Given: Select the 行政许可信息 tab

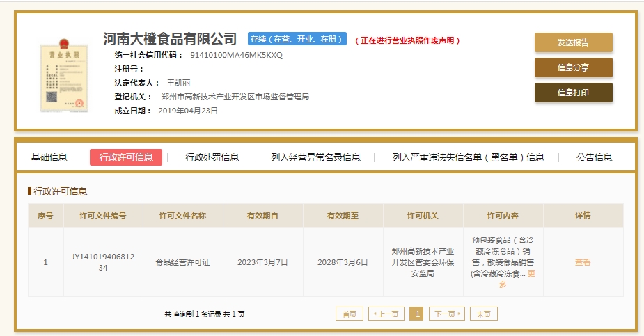Looking at the screenshot, I should (126, 157).
